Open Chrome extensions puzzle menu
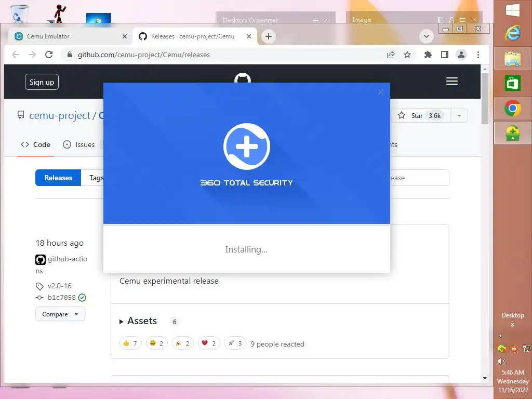This screenshot has height=399, width=532. 428,55
